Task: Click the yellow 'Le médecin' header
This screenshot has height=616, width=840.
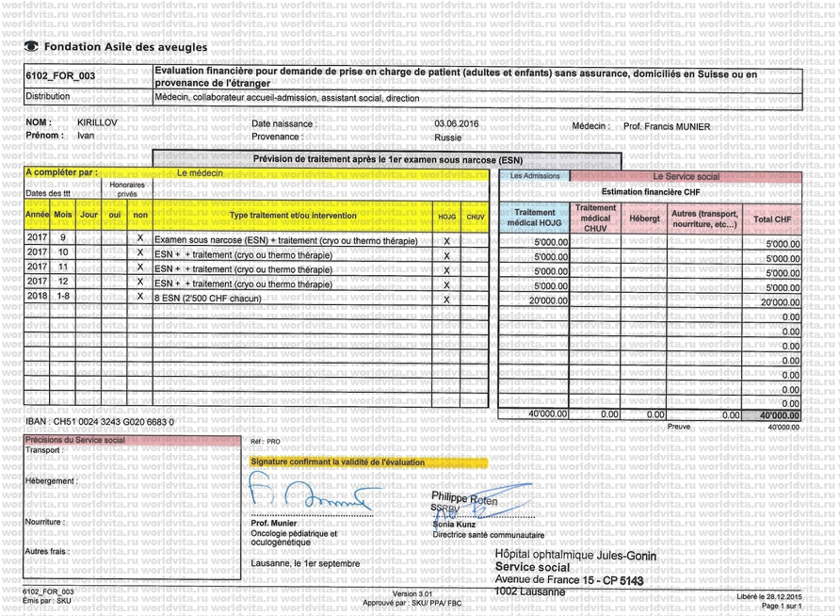Action: click(x=200, y=173)
